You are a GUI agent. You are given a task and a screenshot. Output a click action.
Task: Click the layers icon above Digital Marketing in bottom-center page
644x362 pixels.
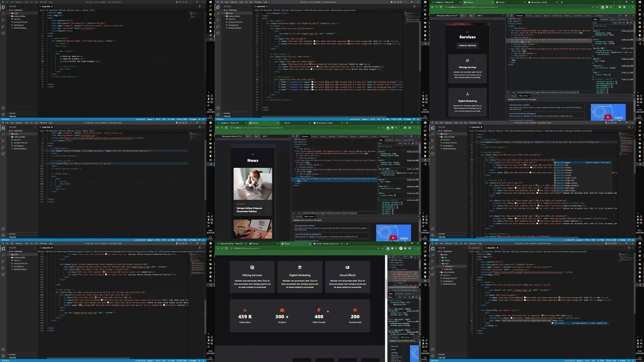pos(299,267)
